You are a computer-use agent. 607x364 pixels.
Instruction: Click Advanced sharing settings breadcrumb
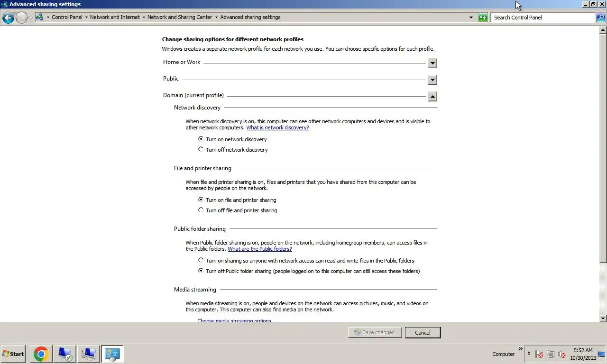(x=250, y=17)
